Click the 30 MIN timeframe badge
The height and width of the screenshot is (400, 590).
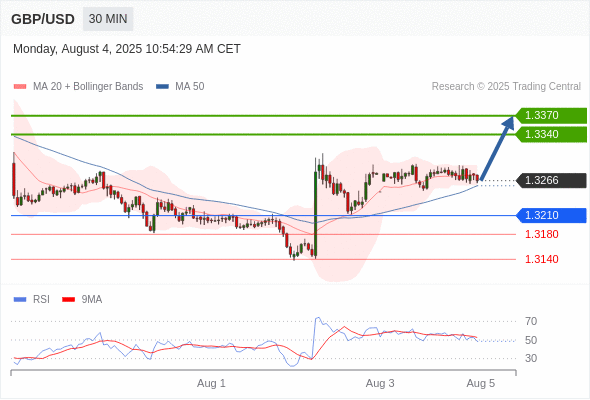(108, 19)
